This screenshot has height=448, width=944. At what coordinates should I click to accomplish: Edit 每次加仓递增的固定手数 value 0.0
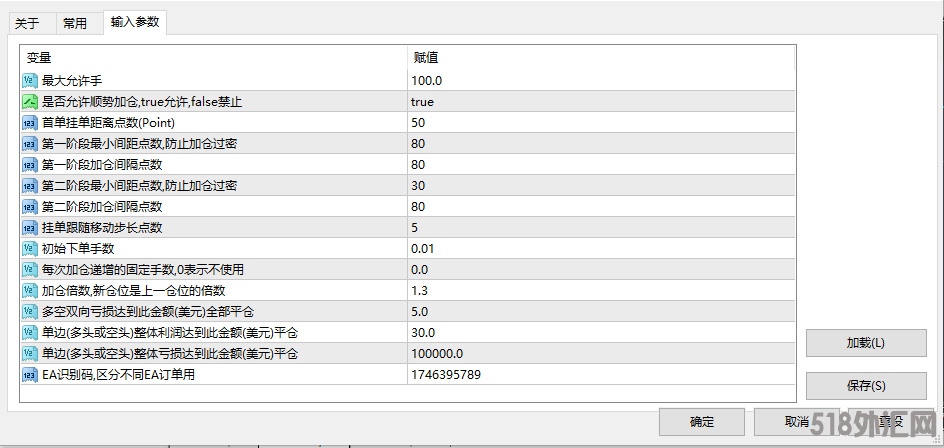[x=601, y=270]
